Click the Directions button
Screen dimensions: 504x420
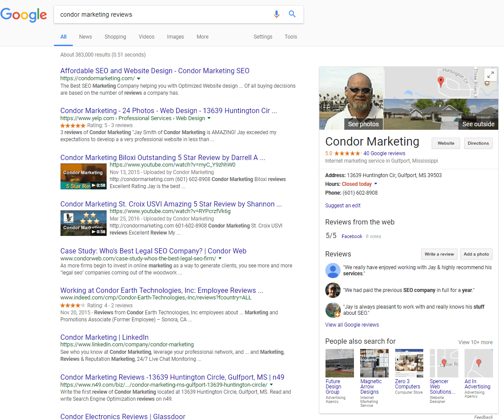(478, 143)
